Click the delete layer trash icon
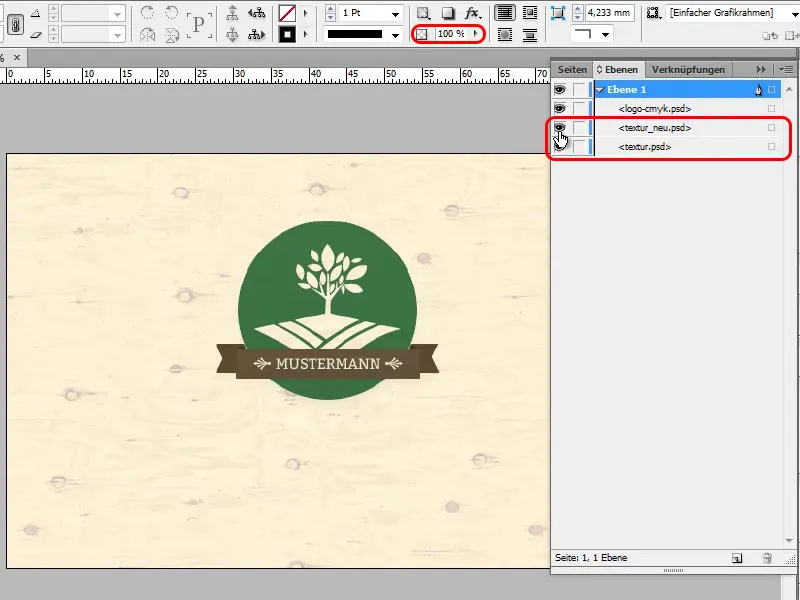This screenshot has height=600, width=800. coord(767,558)
